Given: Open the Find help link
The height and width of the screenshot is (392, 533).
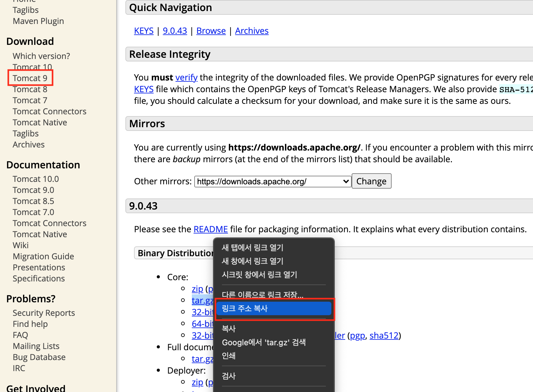Looking at the screenshot, I should pyautogui.click(x=30, y=324).
